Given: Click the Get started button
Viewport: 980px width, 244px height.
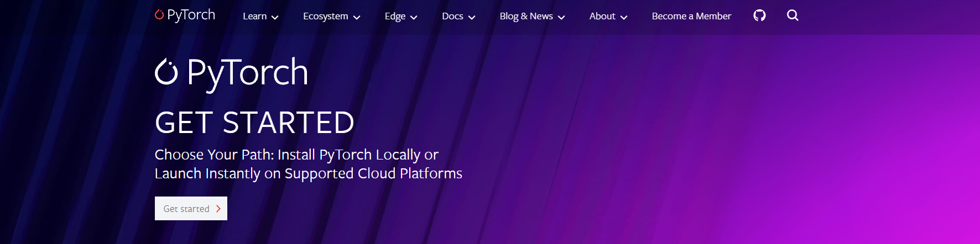Looking at the screenshot, I should point(191,209).
